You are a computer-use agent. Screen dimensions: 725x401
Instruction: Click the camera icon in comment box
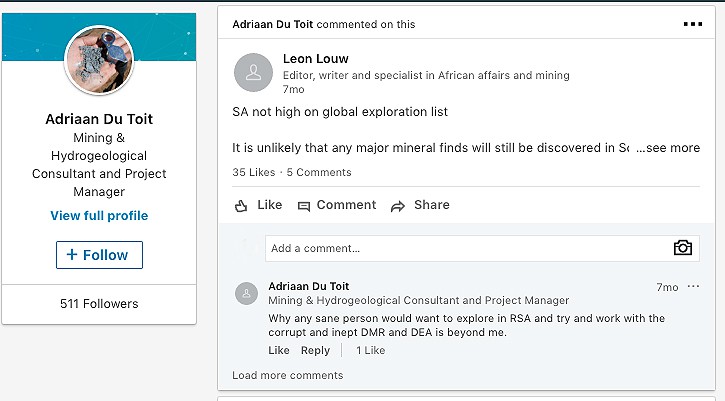pyautogui.click(x=682, y=248)
